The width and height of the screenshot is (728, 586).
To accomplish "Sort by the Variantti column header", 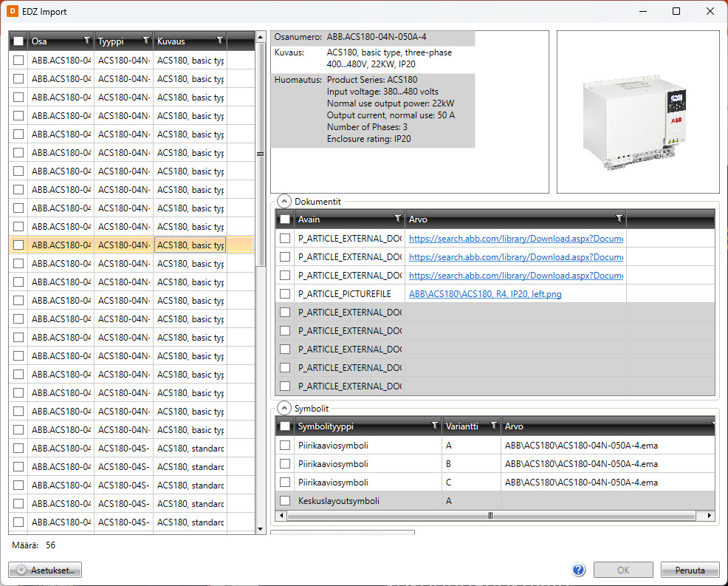I will coord(462,426).
